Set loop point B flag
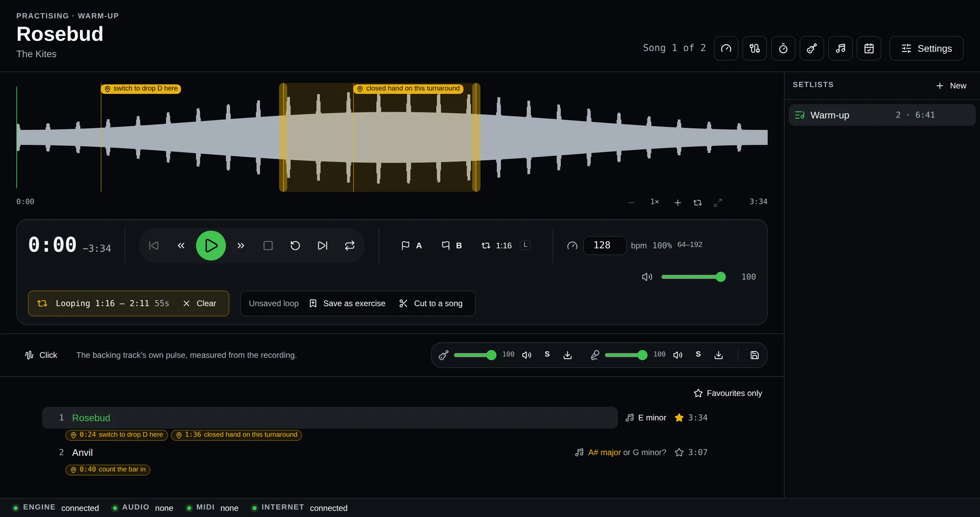Screen dimensions: 980x517 (x=452, y=245)
